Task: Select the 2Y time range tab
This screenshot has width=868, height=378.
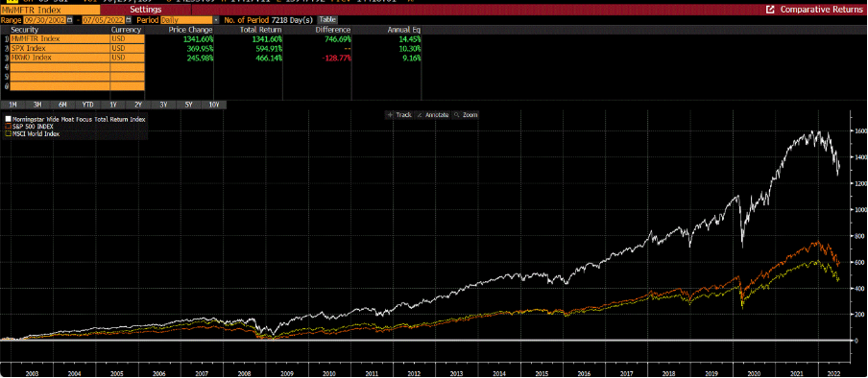Action: [139, 105]
